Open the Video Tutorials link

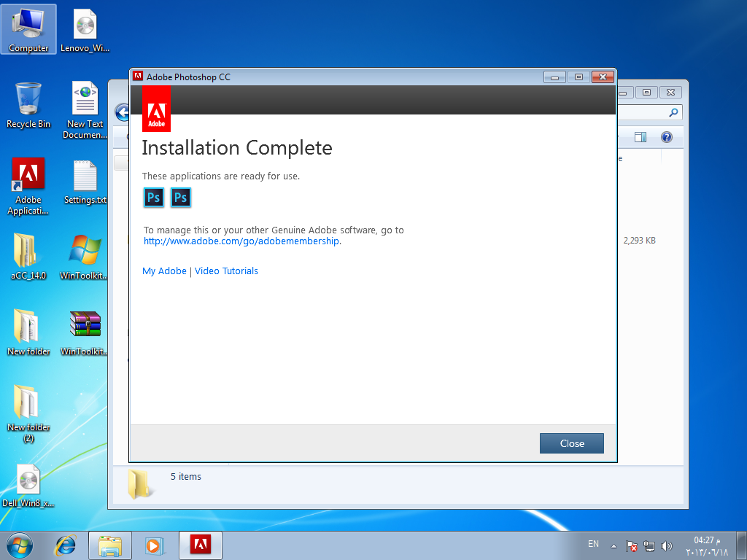pos(226,271)
